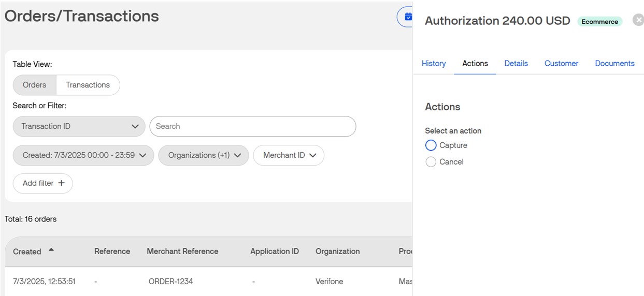Click the plus icon in Add filter
Image resolution: width=644 pixels, height=296 pixels.
(x=62, y=183)
